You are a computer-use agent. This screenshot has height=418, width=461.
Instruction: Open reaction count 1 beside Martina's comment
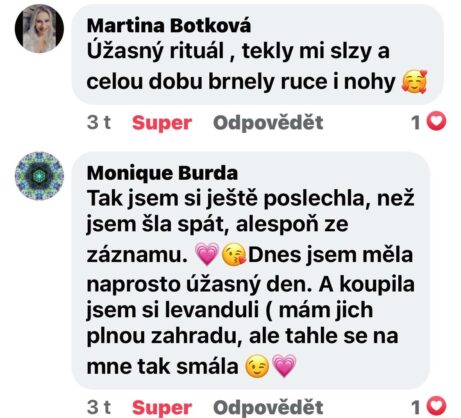click(x=416, y=122)
